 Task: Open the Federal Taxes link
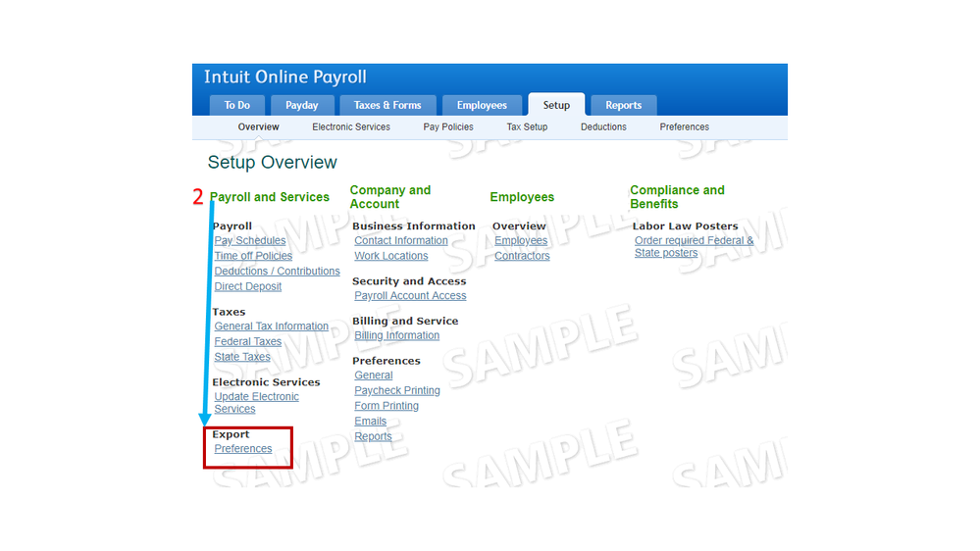click(247, 342)
